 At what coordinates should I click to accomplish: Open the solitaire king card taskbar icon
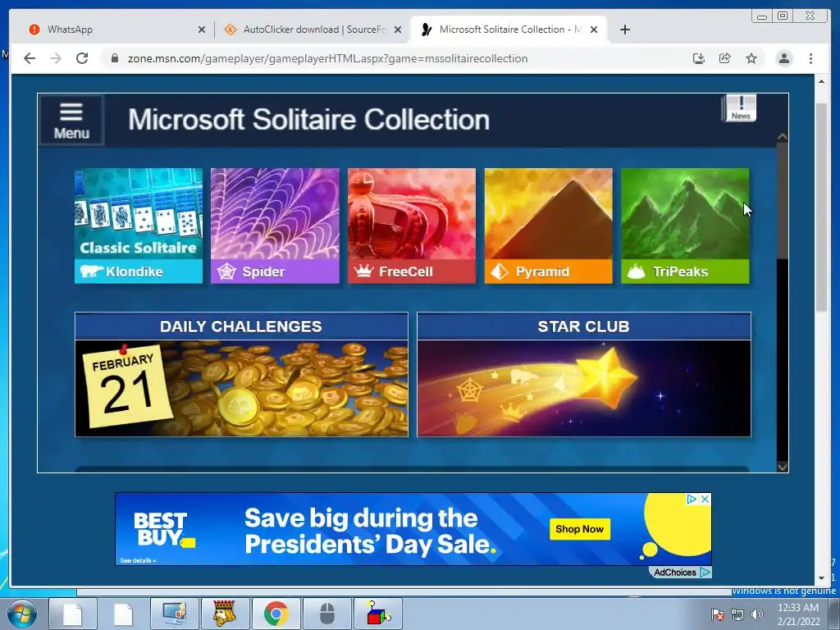click(x=225, y=614)
